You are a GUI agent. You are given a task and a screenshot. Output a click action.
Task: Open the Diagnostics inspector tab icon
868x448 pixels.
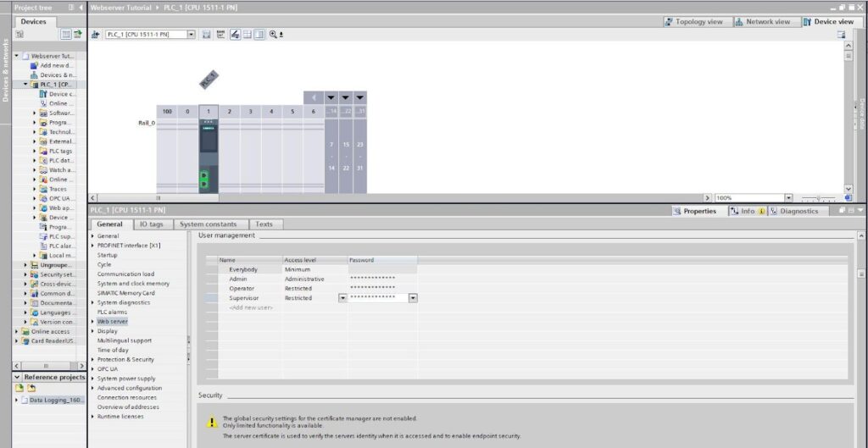pos(773,211)
